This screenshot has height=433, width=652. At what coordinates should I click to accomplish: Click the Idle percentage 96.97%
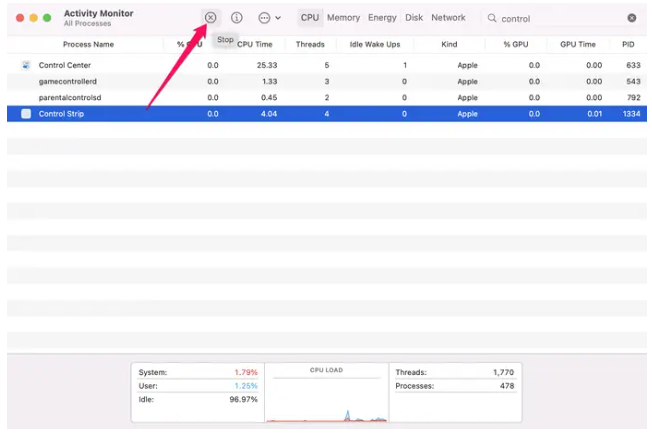click(x=243, y=399)
